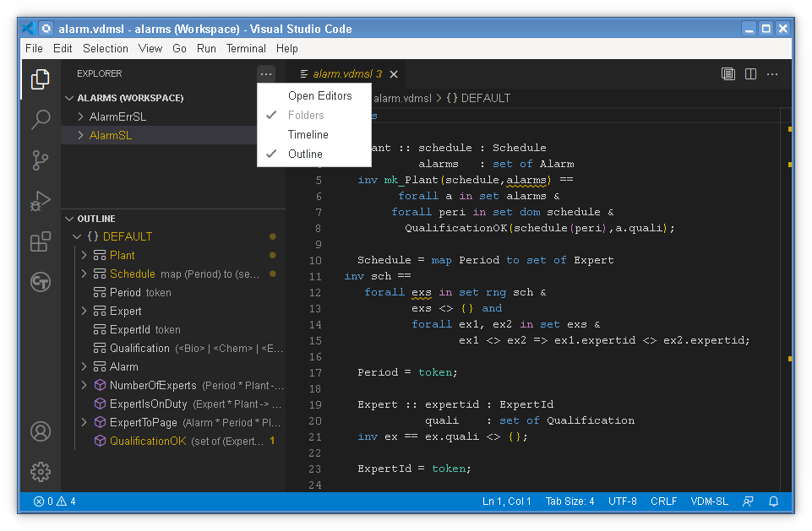
Task: Select QualificationOK in the Outline
Action: coord(147,442)
